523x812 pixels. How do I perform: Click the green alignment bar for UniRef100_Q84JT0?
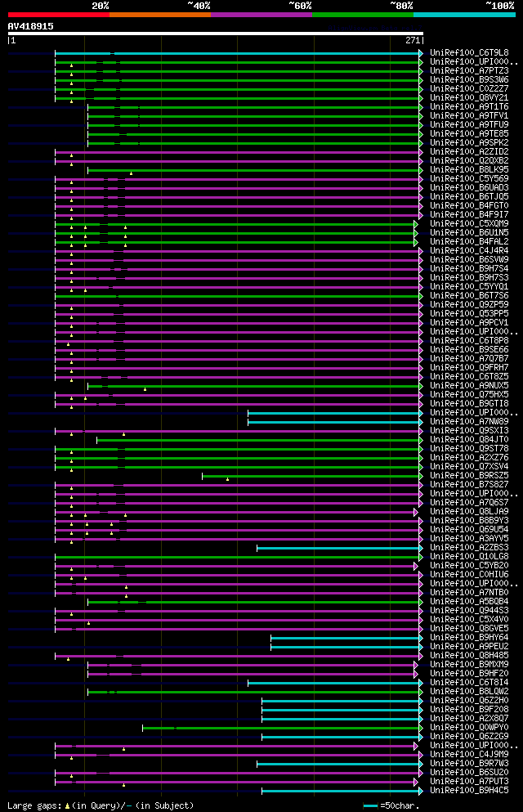click(260, 440)
